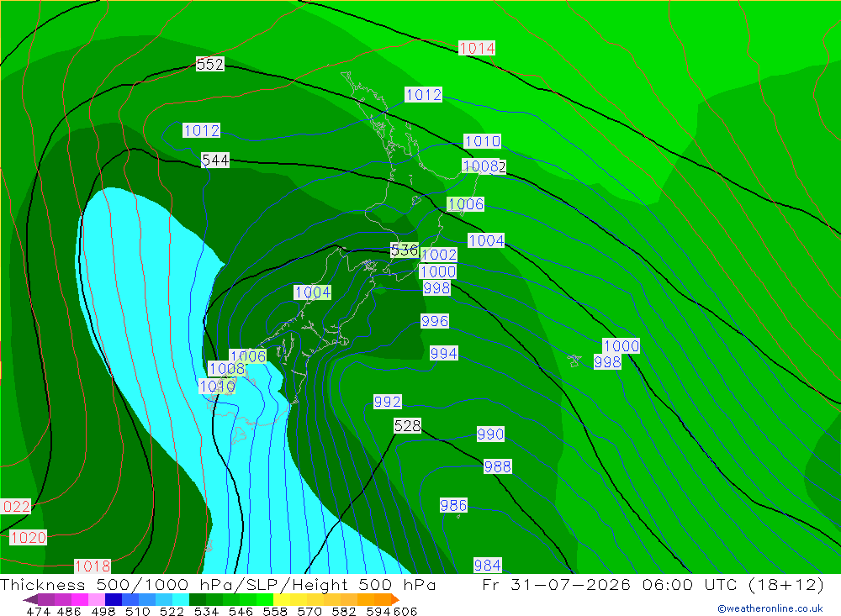This screenshot has width=841, height=616.
Task: Click the darkest green legend swatch above 534
Action: tap(198, 599)
